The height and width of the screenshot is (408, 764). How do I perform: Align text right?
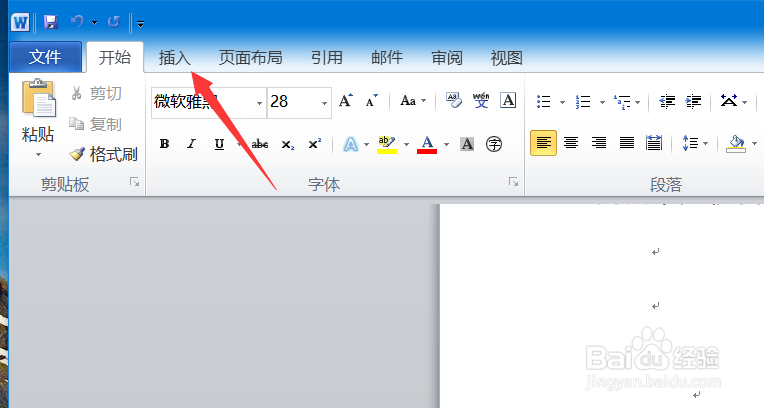[599, 143]
